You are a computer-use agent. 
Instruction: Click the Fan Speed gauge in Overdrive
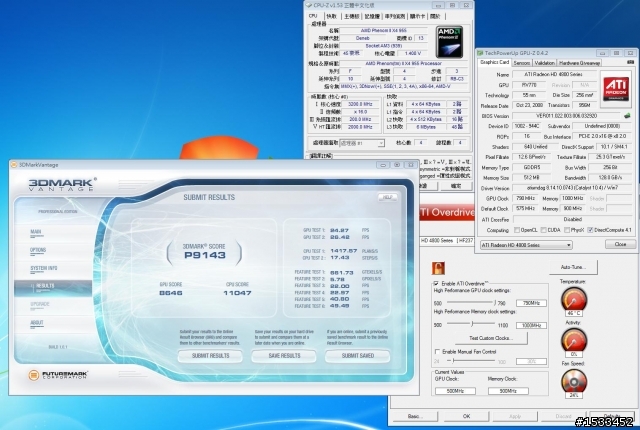[573, 381]
